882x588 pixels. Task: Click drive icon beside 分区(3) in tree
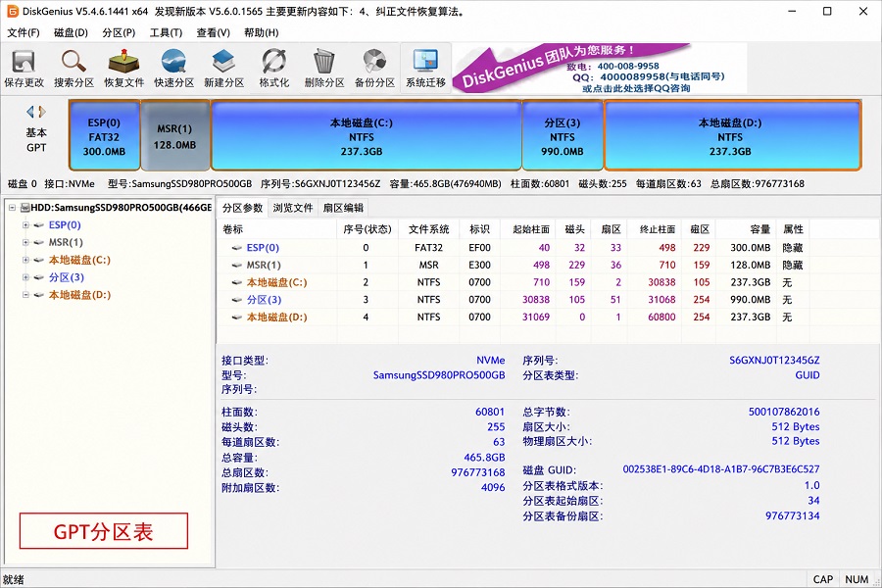click(39, 277)
